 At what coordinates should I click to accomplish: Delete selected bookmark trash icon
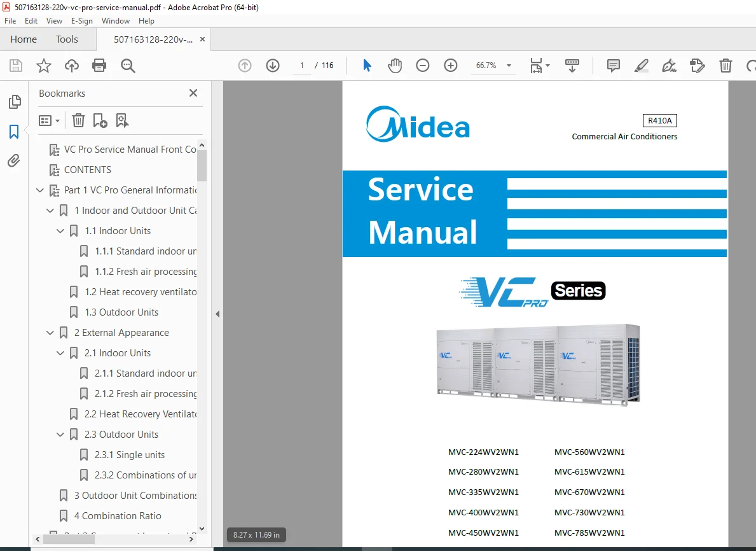[x=78, y=120]
